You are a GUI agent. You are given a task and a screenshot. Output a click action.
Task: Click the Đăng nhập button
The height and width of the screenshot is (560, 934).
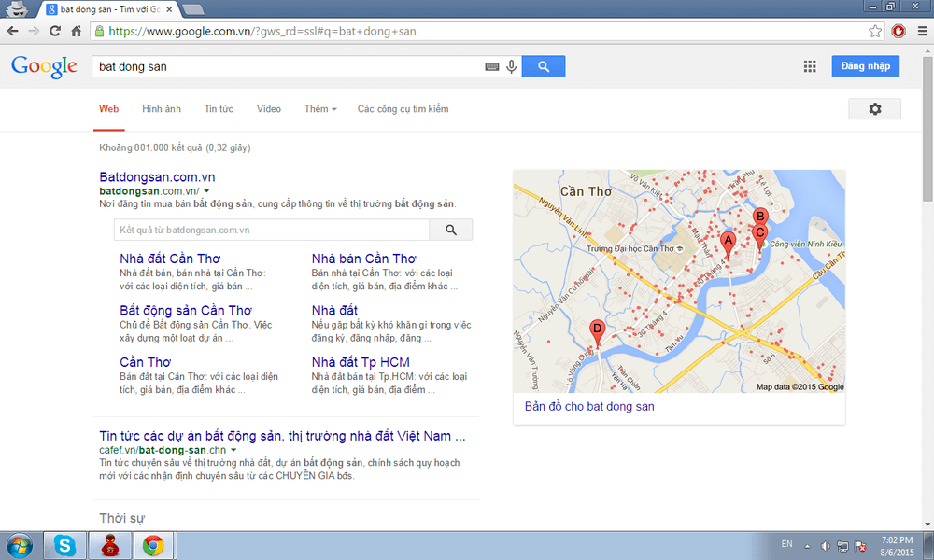(866, 66)
